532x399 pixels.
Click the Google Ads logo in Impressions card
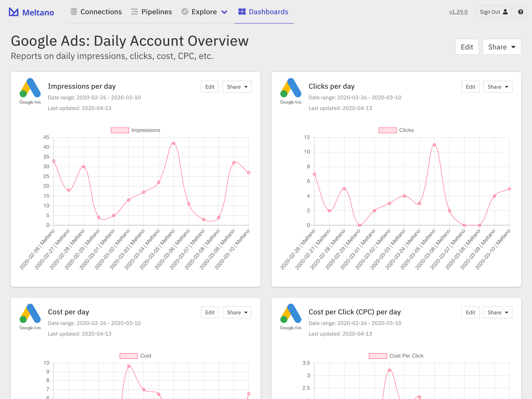30,91
